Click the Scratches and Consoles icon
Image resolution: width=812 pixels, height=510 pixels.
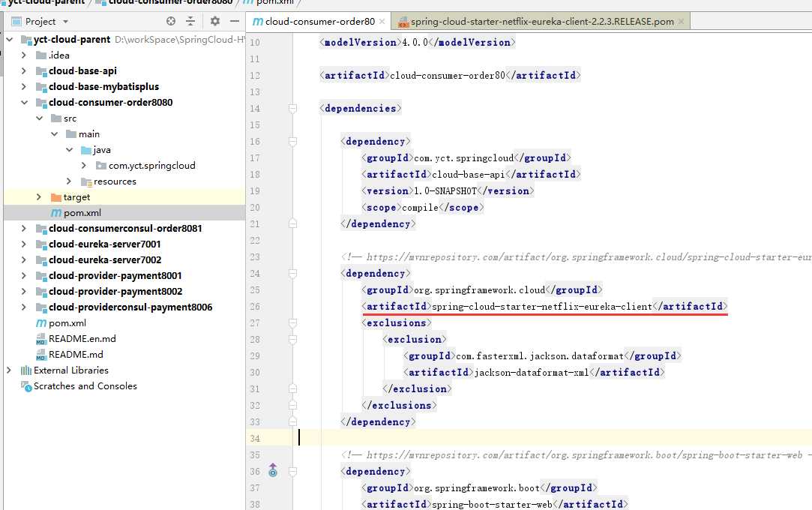pyautogui.click(x=26, y=386)
